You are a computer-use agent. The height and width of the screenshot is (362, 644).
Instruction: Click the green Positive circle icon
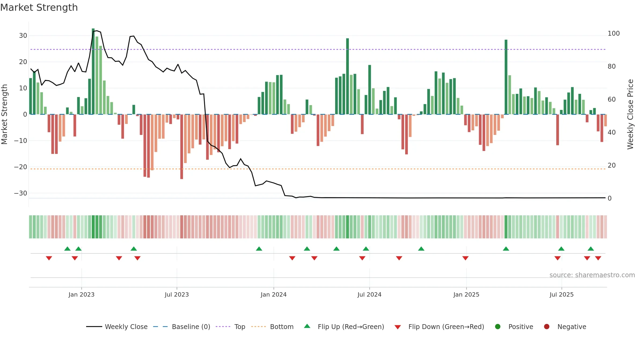(498, 327)
